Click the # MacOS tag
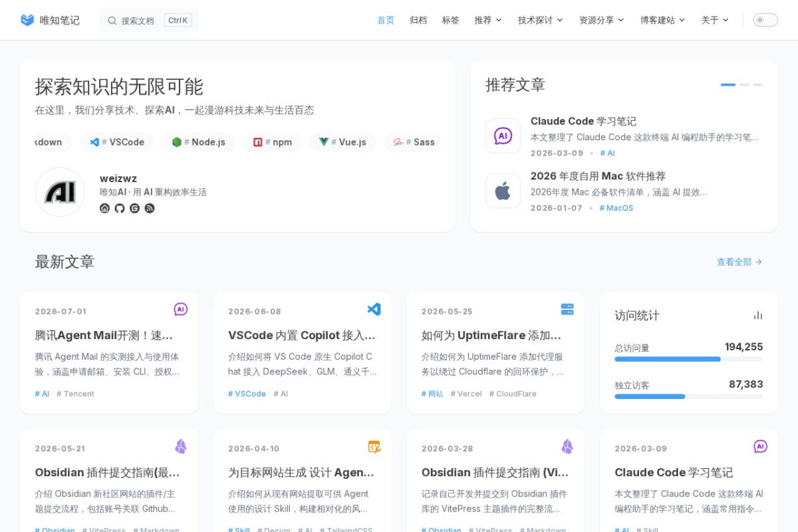Screen dimensions: 798x532 coord(616,208)
